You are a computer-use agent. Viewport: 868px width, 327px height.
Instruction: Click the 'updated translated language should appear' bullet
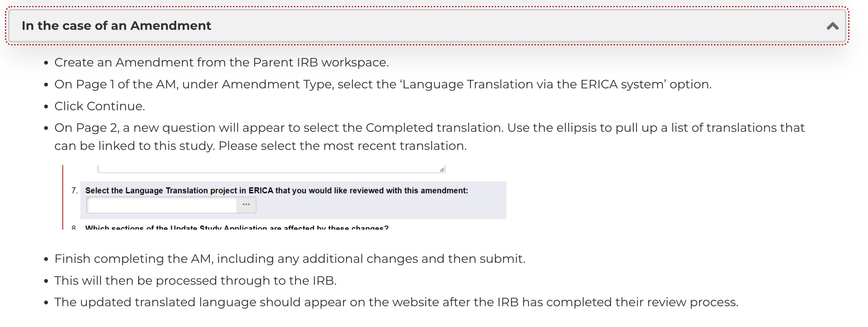[x=396, y=302]
